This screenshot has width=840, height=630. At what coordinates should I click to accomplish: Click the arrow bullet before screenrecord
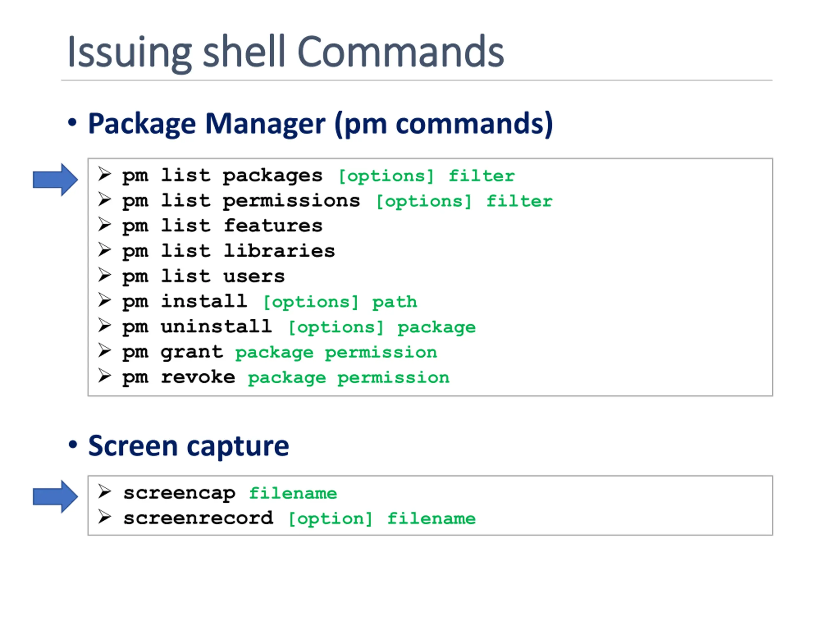[104, 517]
